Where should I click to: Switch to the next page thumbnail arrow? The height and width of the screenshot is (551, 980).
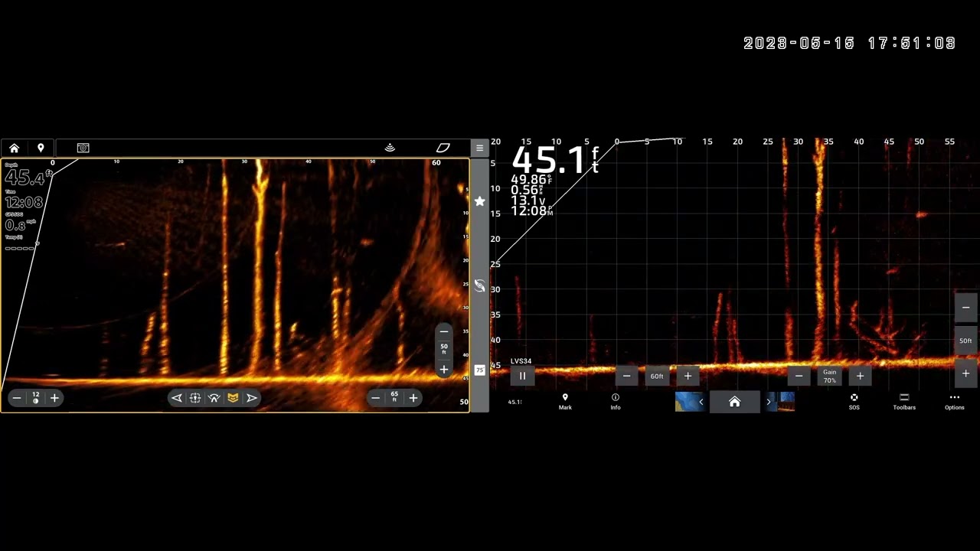pos(768,402)
